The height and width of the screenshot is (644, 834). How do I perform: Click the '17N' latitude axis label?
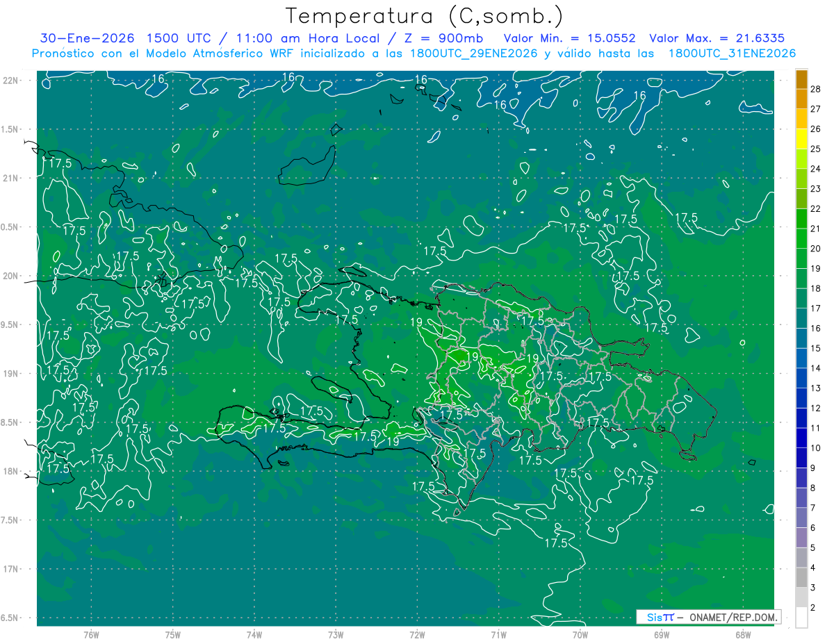pyautogui.click(x=11, y=569)
